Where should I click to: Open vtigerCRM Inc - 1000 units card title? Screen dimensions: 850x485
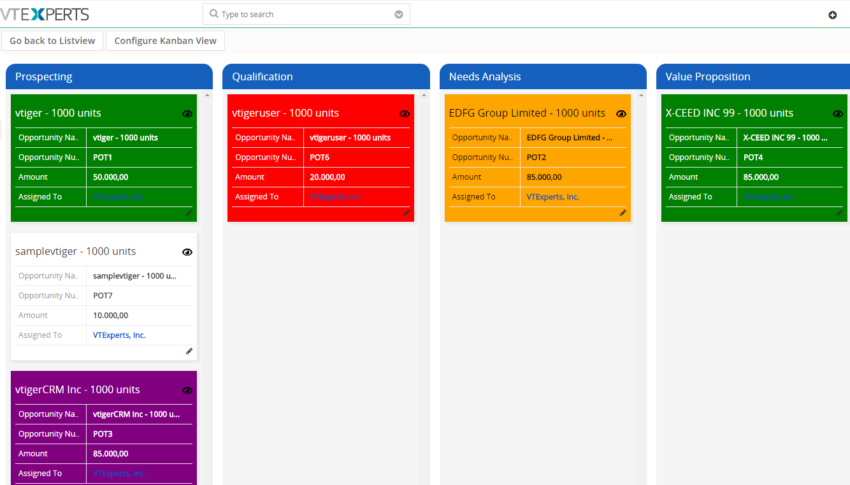78,389
